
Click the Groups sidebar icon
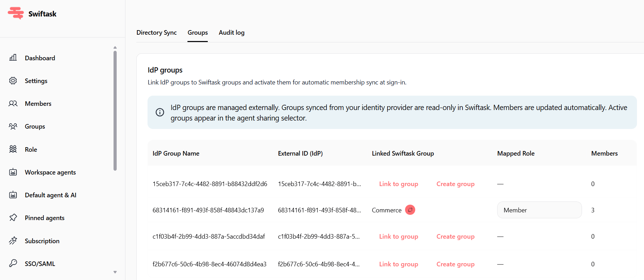point(13,126)
